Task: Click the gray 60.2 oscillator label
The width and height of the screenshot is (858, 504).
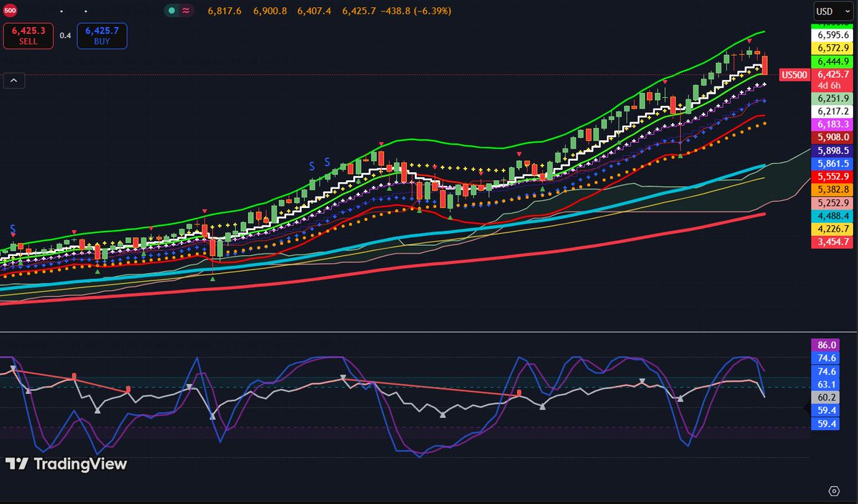Action: pyautogui.click(x=827, y=397)
